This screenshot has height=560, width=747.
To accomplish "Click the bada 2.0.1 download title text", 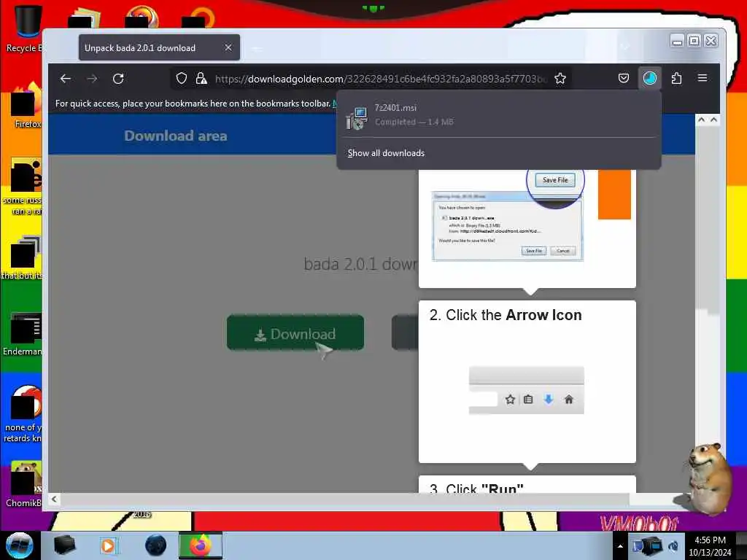I will [360, 263].
